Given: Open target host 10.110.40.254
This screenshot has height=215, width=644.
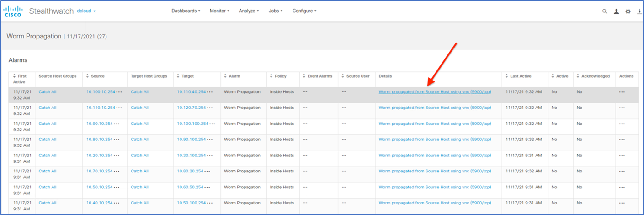Looking at the screenshot, I should 192,92.
